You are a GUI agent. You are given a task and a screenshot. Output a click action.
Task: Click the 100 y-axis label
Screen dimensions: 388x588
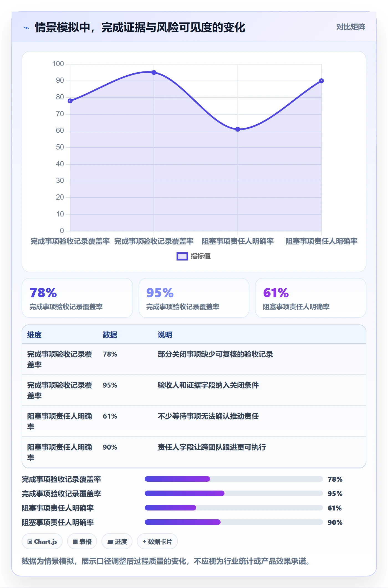[x=58, y=64]
